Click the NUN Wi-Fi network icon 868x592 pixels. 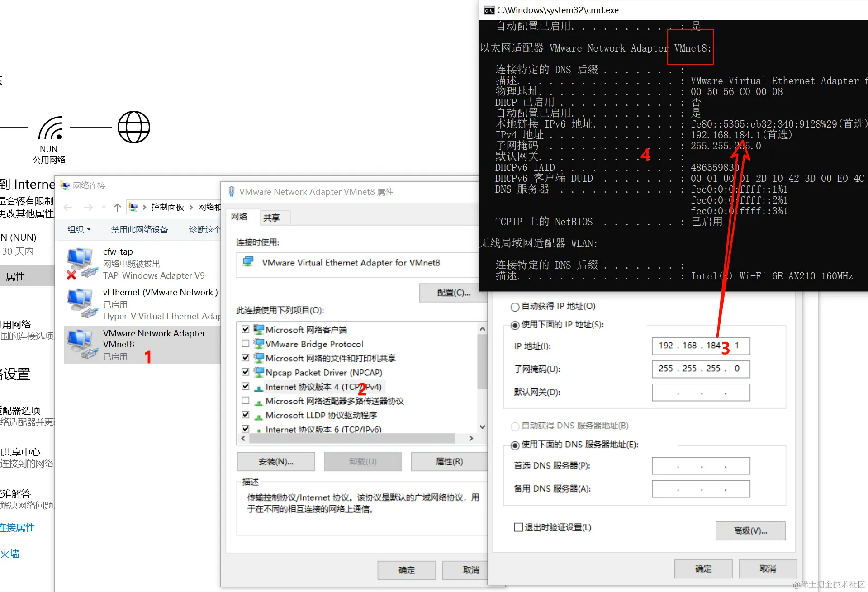click(50, 128)
